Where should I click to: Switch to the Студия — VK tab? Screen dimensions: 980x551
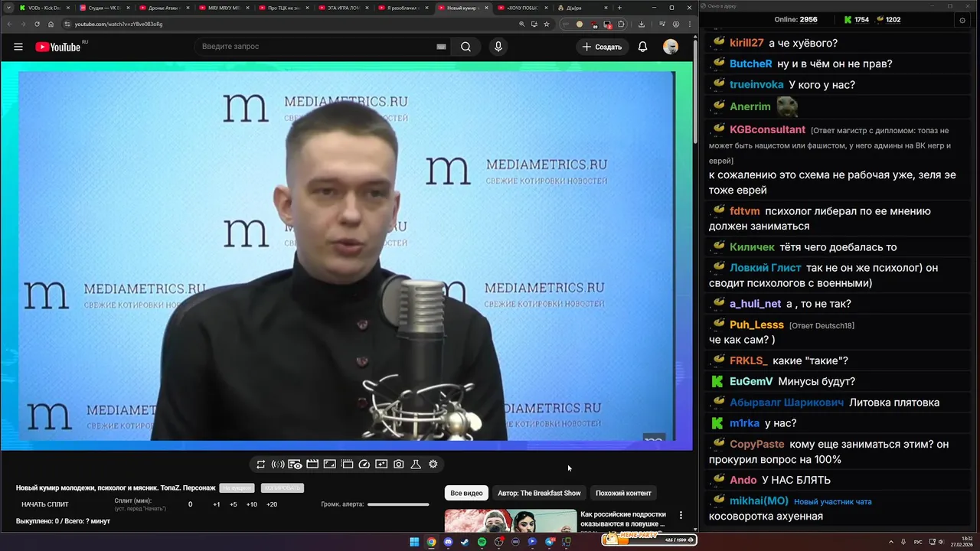point(104,8)
